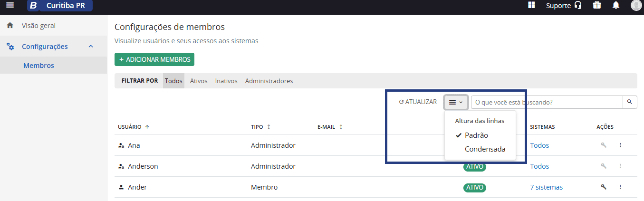Click the search input field
Image resolution: width=644 pixels, height=201 pixels.
[547, 102]
